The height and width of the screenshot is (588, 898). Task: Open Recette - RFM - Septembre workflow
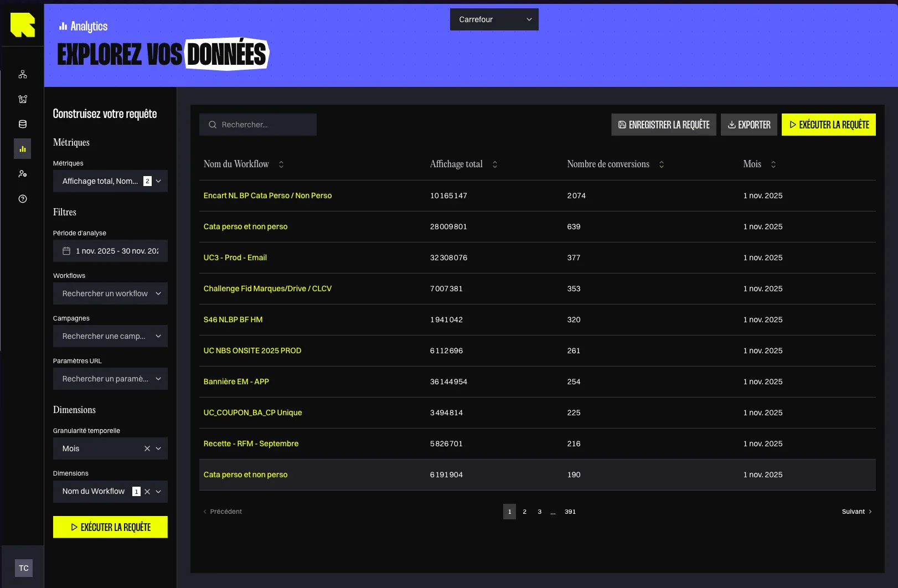pos(251,443)
